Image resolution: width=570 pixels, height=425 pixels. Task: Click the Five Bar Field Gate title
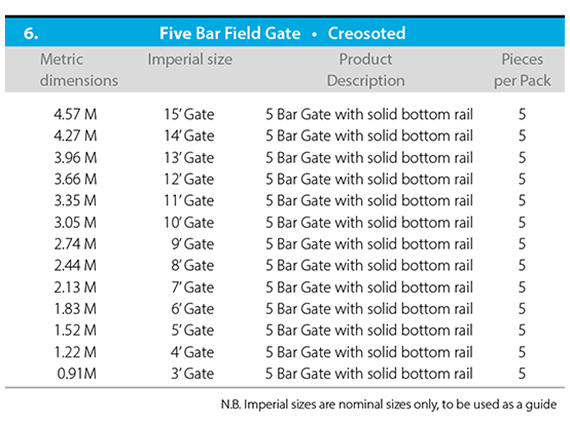[x=282, y=33]
